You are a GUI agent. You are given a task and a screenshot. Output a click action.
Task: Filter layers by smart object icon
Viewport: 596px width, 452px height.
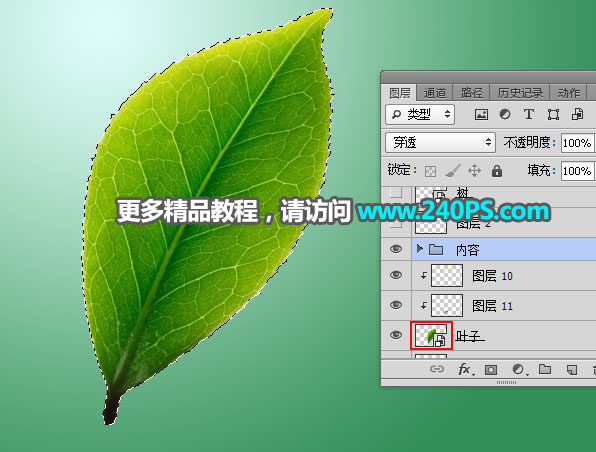pos(577,114)
